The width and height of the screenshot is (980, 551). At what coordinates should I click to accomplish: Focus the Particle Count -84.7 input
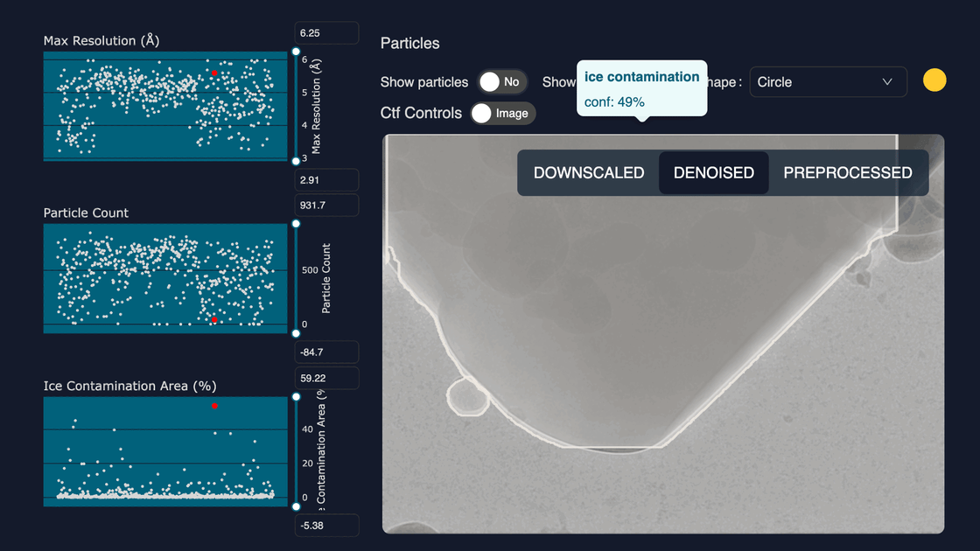point(326,352)
